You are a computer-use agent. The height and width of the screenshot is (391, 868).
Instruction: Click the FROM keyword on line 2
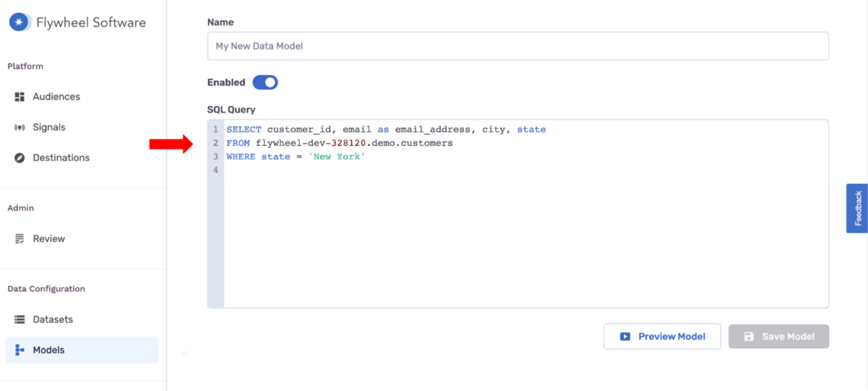pyautogui.click(x=238, y=143)
